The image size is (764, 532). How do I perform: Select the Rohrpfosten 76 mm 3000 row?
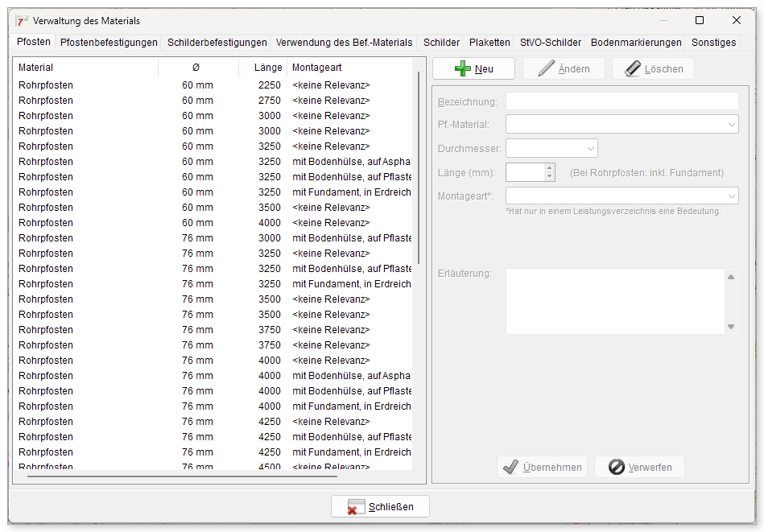[213, 237]
